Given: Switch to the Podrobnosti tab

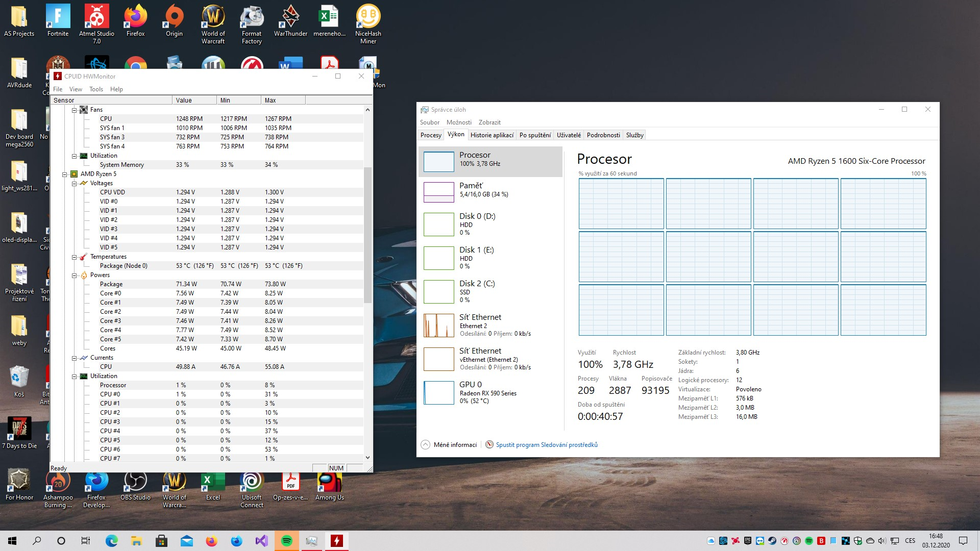Looking at the screenshot, I should tap(603, 135).
